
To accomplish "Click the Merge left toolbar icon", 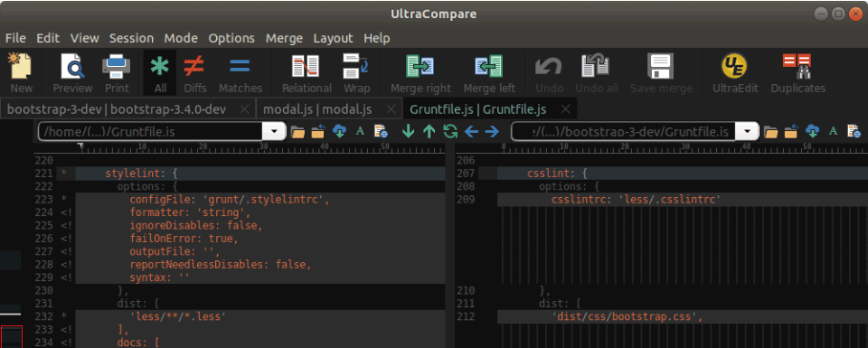I will pyautogui.click(x=489, y=72).
